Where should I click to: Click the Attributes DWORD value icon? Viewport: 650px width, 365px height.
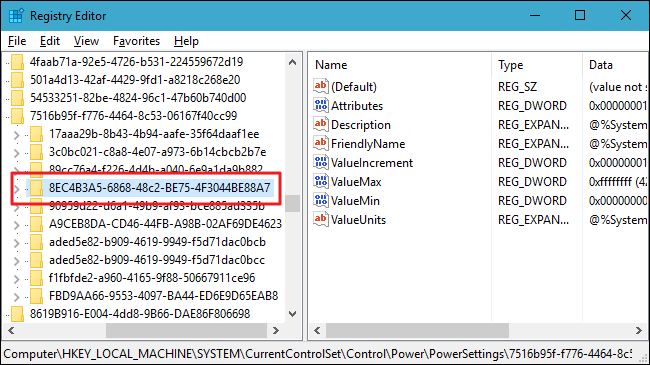coord(321,106)
